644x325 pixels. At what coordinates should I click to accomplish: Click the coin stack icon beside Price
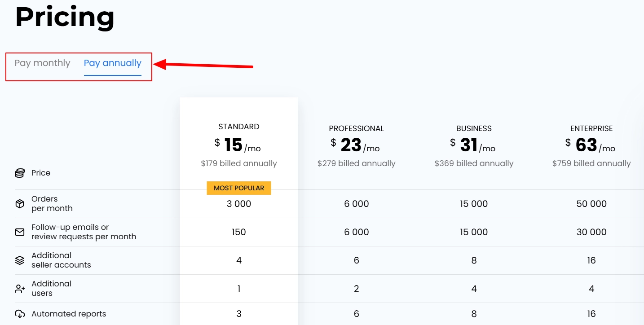(20, 173)
